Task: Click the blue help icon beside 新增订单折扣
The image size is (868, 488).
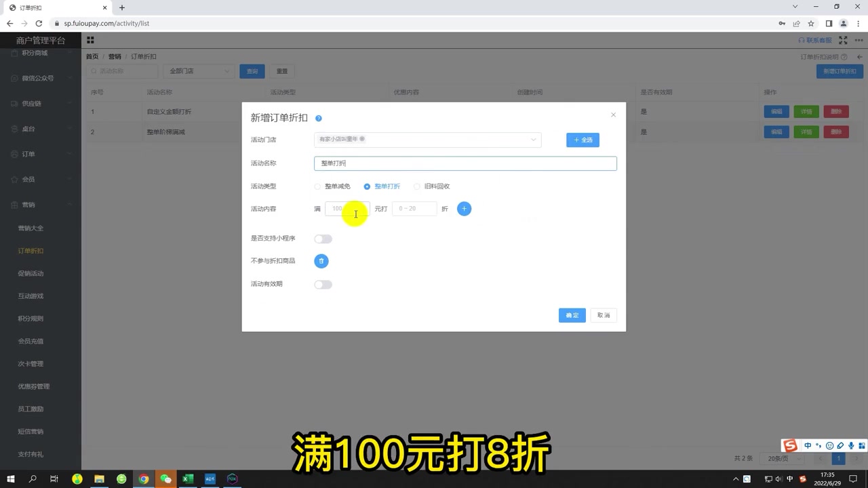Action: point(319,119)
